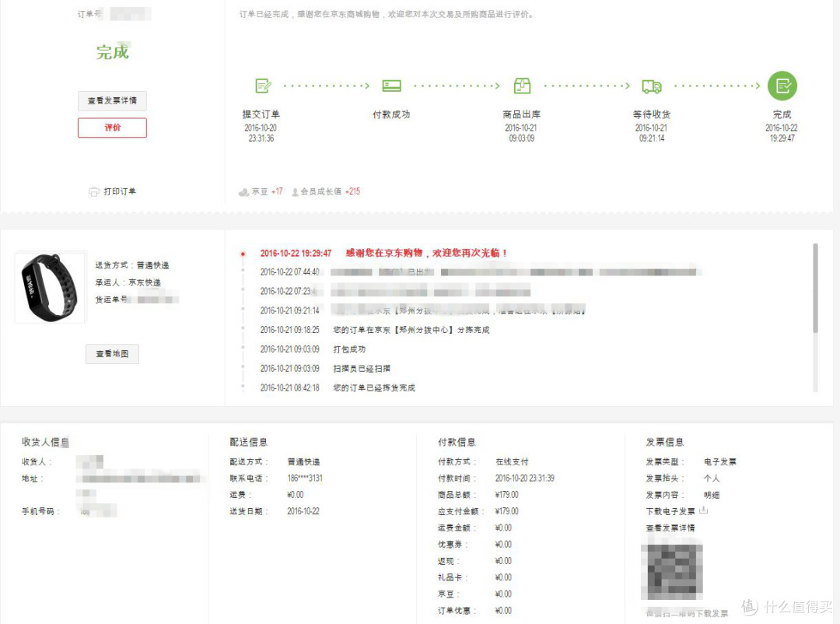The width and height of the screenshot is (840, 624).
Task: Click the 商品总额 value ¥179.00
Action: pyautogui.click(x=507, y=495)
